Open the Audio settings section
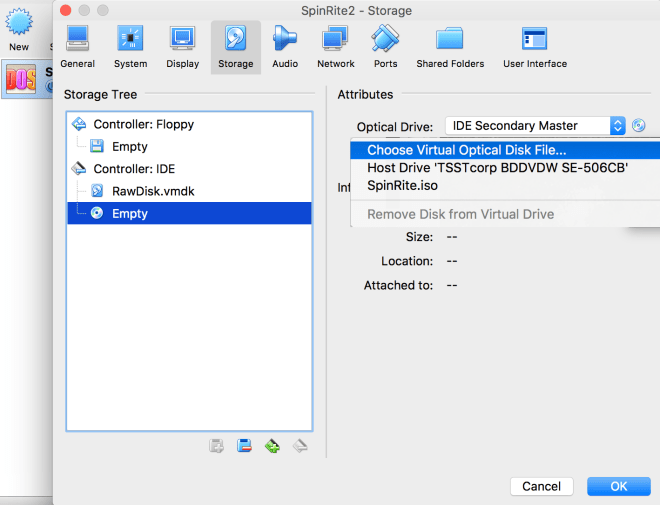The height and width of the screenshot is (505, 660). [x=285, y=47]
